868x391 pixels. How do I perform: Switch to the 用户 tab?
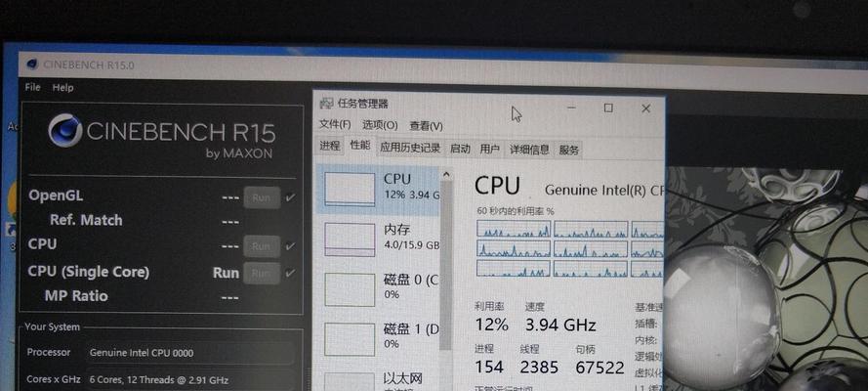coord(490,149)
